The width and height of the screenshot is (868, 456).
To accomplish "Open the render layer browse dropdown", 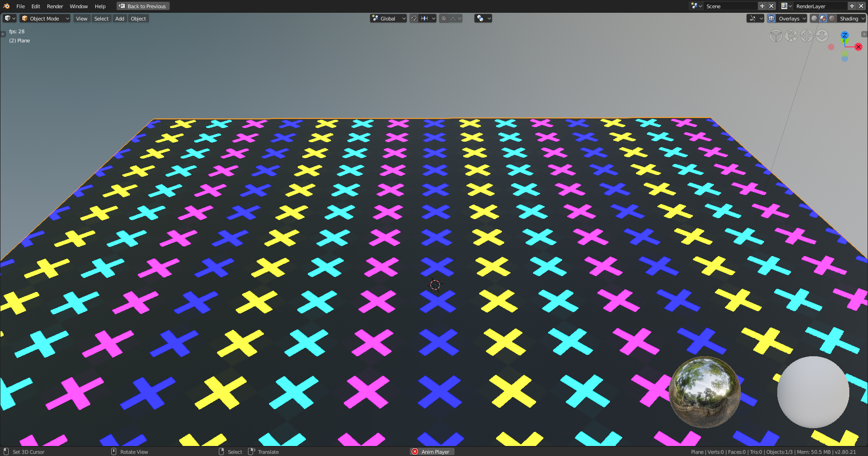I will pyautogui.click(x=786, y=6).
